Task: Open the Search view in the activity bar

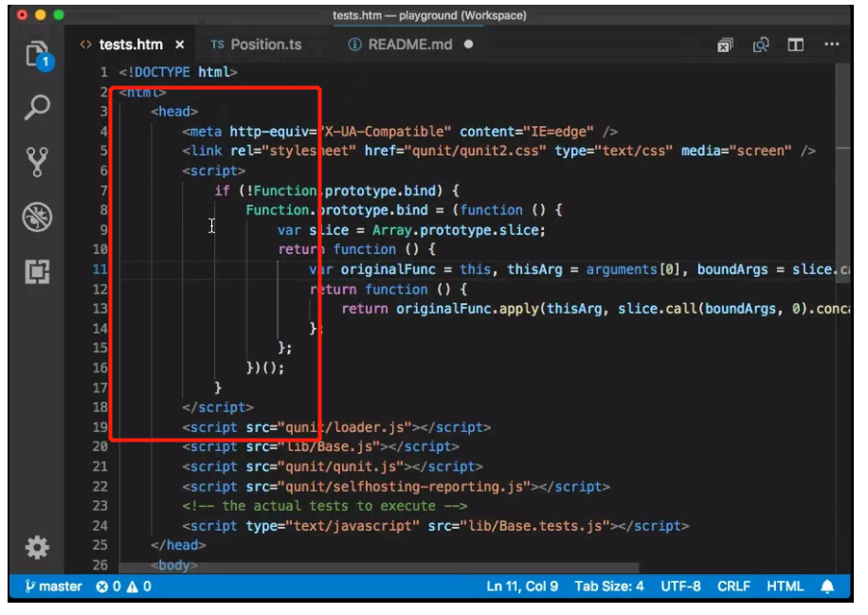Action: [37, 107]
